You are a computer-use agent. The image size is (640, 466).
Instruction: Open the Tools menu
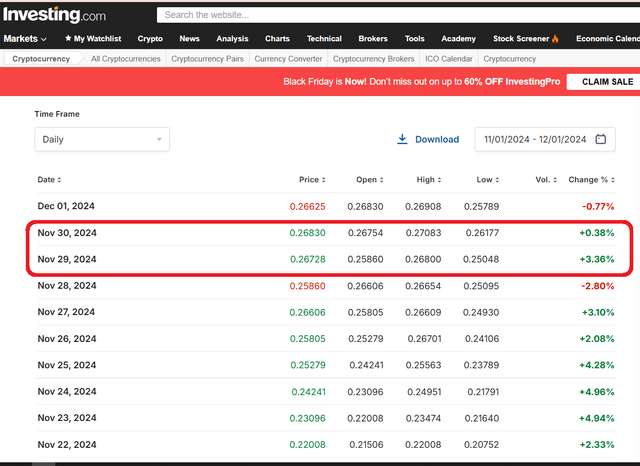pyautogui.click(x=415, y=39)
